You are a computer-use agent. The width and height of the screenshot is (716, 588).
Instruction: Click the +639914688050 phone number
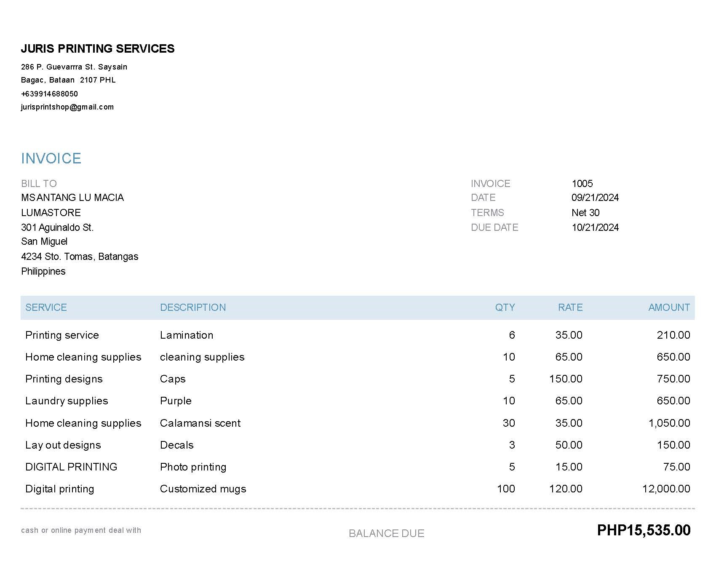(x=50, y=94)
